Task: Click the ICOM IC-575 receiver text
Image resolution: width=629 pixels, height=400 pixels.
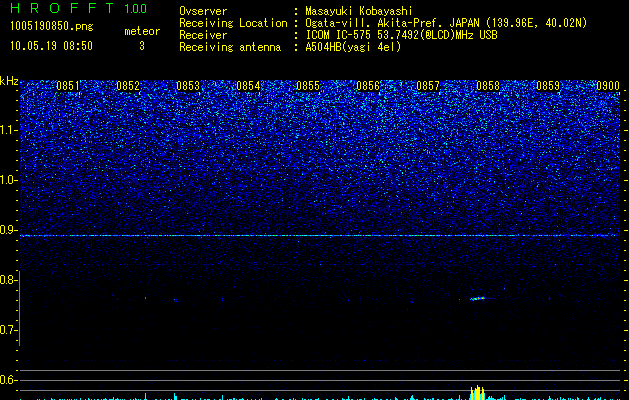Action: (x=401, y=35)
